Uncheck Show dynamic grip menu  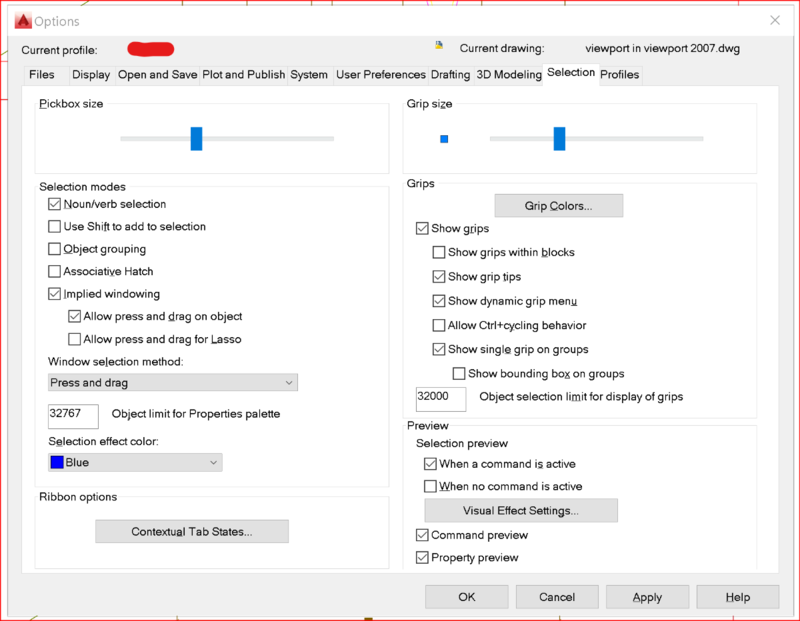(x=439, y=301)
